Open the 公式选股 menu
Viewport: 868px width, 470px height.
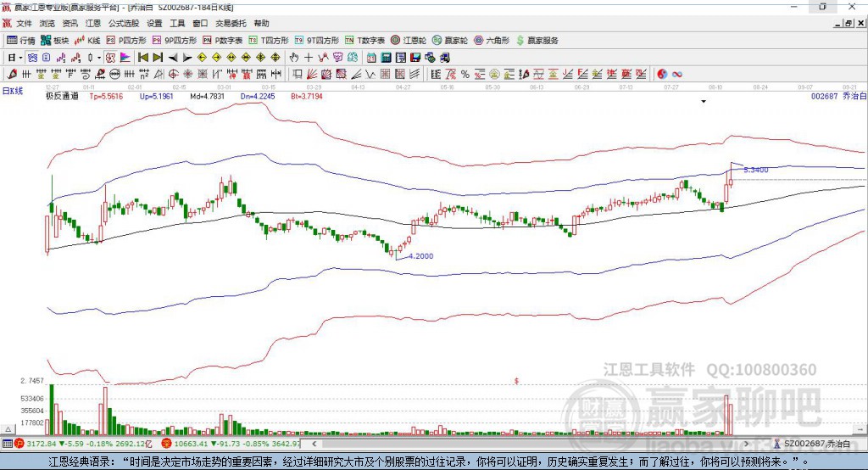click(x=124, y=23)
